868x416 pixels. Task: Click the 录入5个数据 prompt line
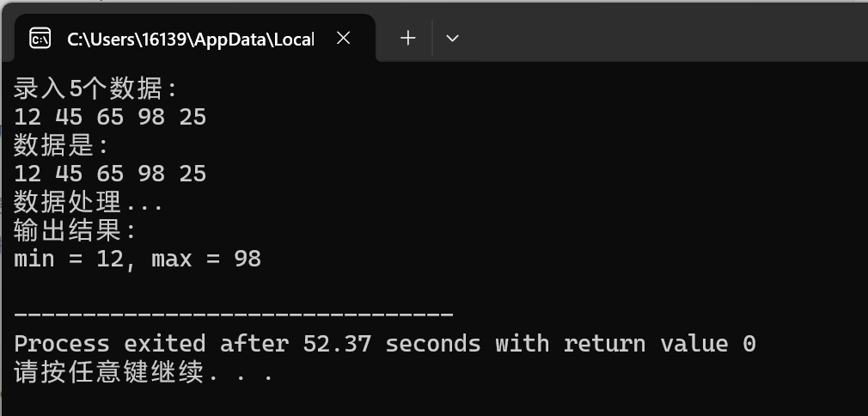click(x=95, y=89)
